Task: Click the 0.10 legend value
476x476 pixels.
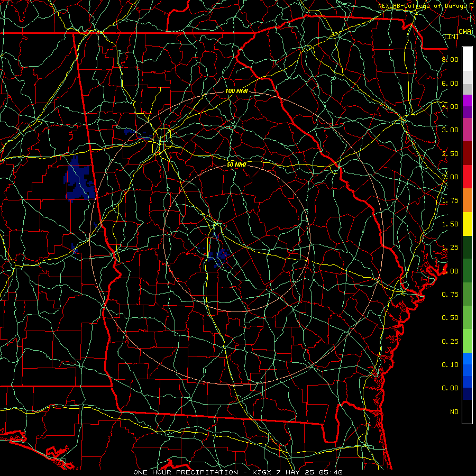Action: coord(450,365)
